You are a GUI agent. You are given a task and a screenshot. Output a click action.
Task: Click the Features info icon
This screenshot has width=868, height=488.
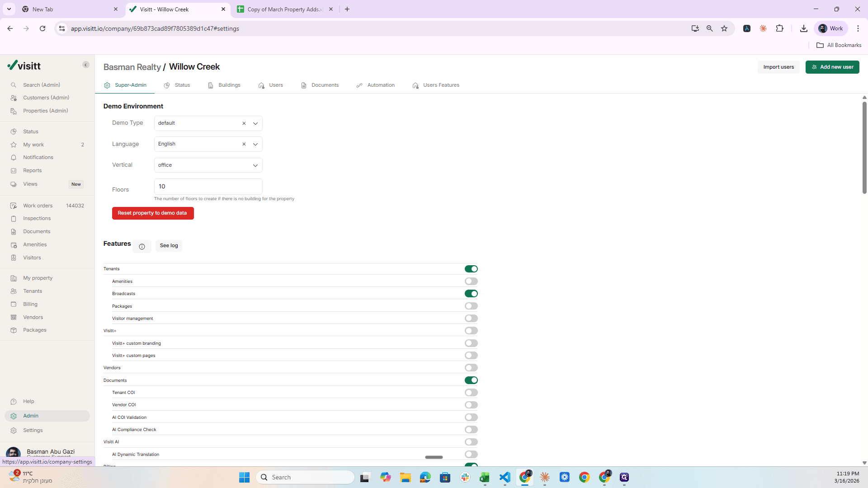tap(142, 247)
